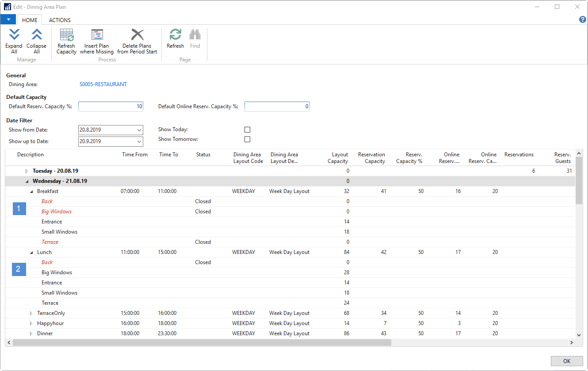
Task: Click the horizontal scrollbar of the grid
Action: [202, 343]
